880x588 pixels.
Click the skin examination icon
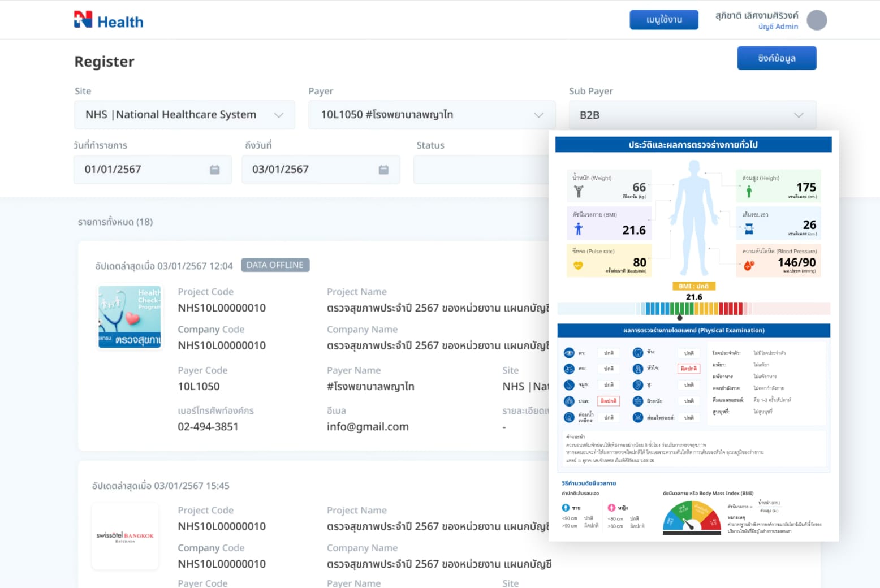click(638, 401)
